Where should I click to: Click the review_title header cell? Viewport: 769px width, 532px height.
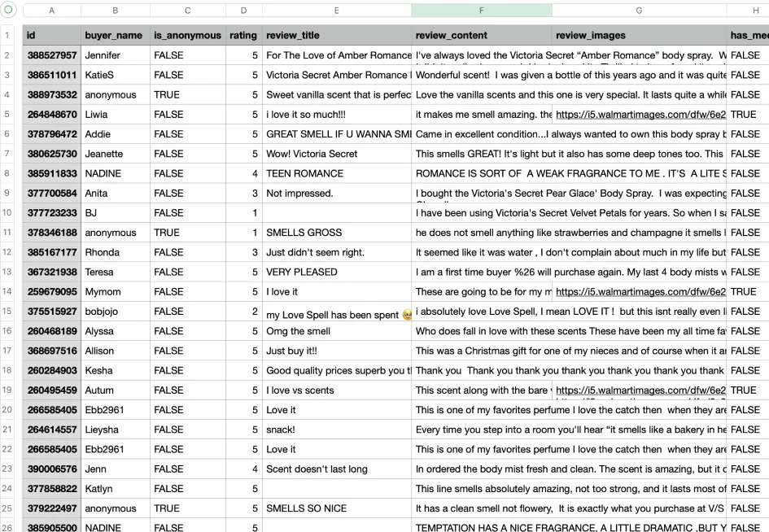click(x=336, y=36)
